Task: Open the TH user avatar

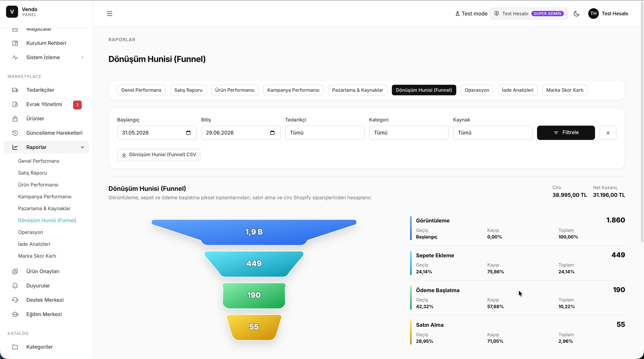Action: click(x=593, y=14)
